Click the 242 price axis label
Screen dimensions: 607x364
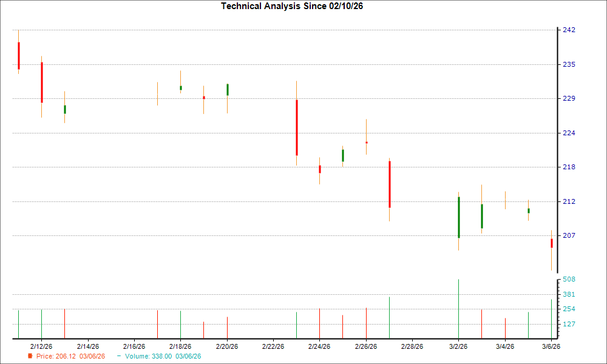[x=570, y=29]
